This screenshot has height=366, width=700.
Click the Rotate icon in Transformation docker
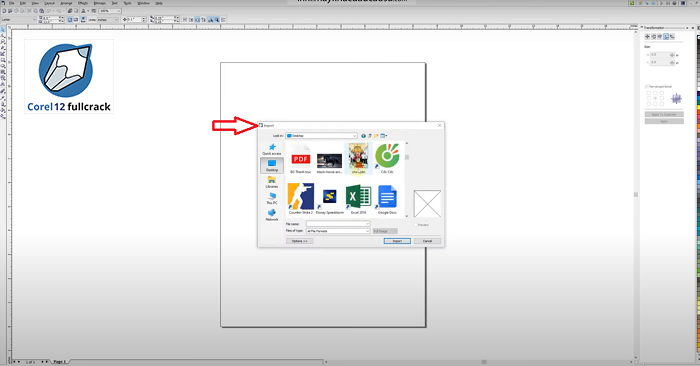654,37
